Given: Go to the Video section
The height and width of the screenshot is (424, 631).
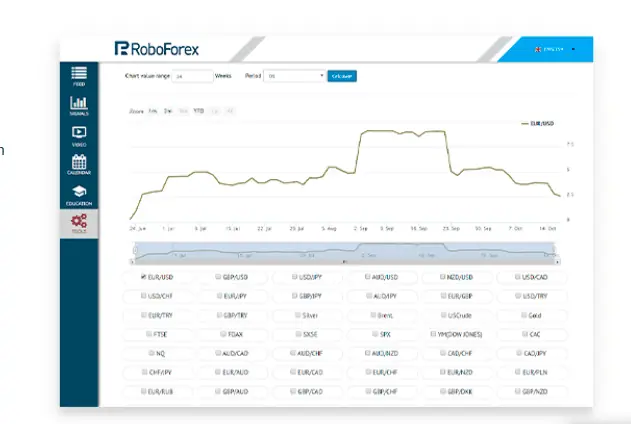Looking at the screenshot, I should point(79,133).
